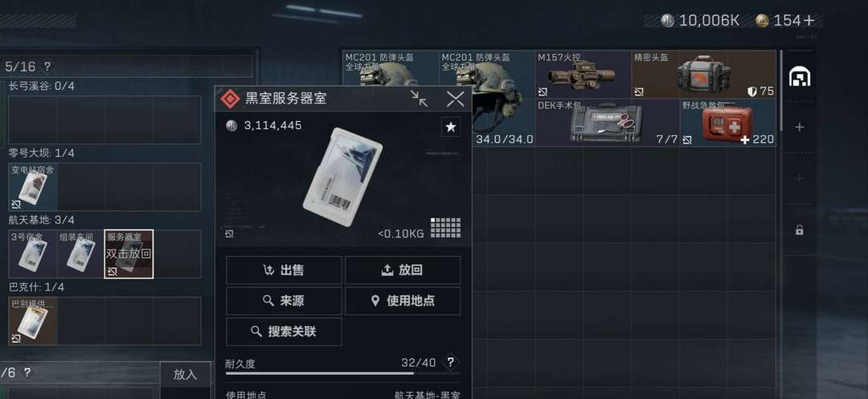Select the 野战急救包 red medkit
Image resolution: width=868 pixels, height=399 pixels.
tap(728, 123)
